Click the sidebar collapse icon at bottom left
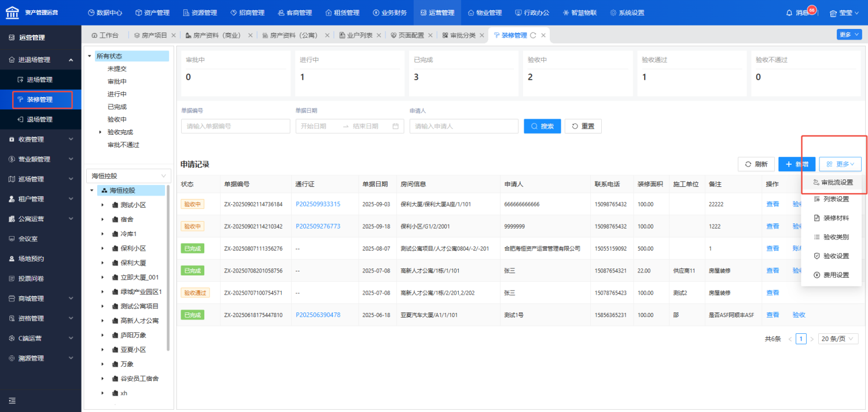The image size is (868, 412). point(12,400)
